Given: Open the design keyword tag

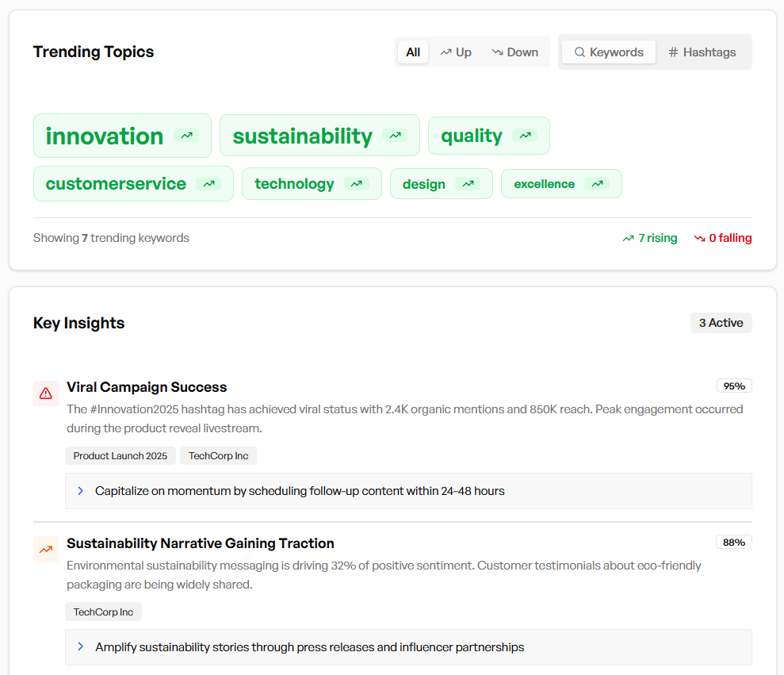Looking at the screenshot, I should [x=424, y=184].
